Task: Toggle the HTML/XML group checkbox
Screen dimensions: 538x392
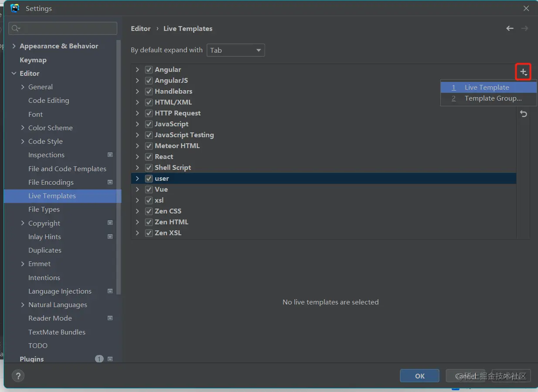Action: pos(149,102)
